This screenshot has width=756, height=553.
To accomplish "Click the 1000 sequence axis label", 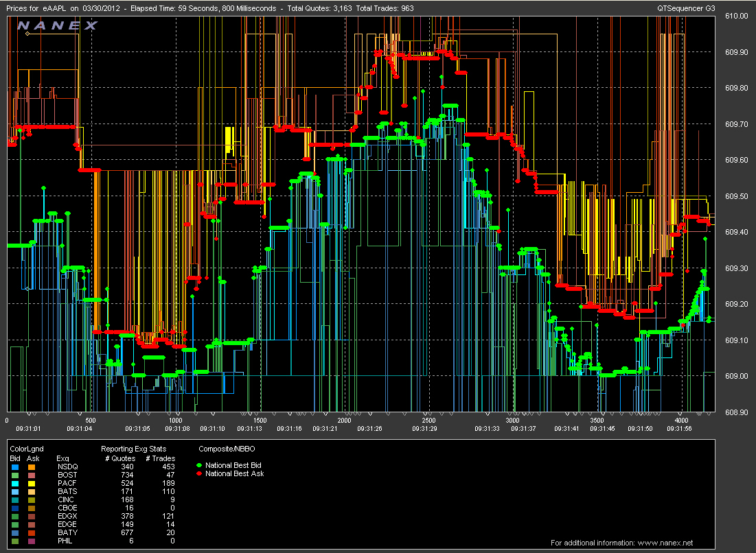I will (176, 421).
